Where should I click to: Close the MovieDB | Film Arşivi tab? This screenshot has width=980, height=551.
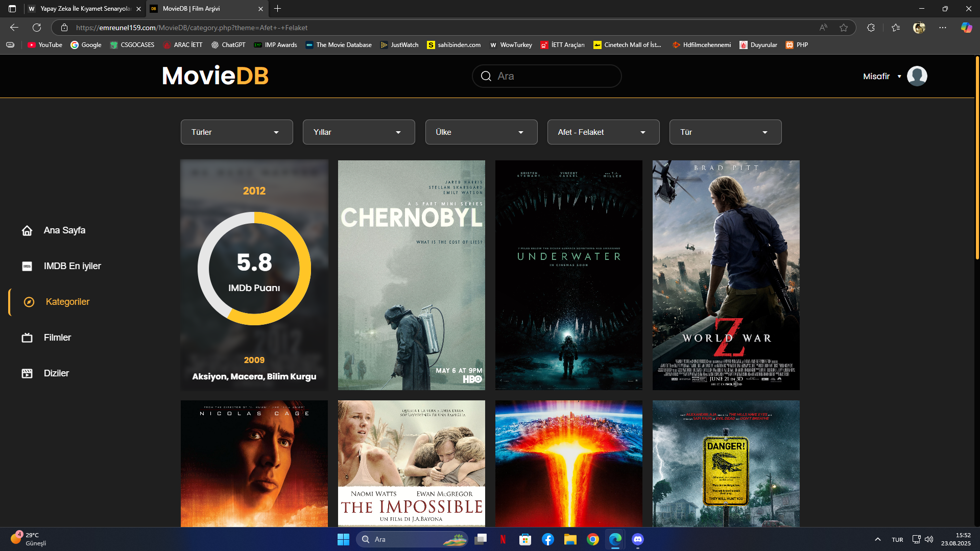(260, 9)
